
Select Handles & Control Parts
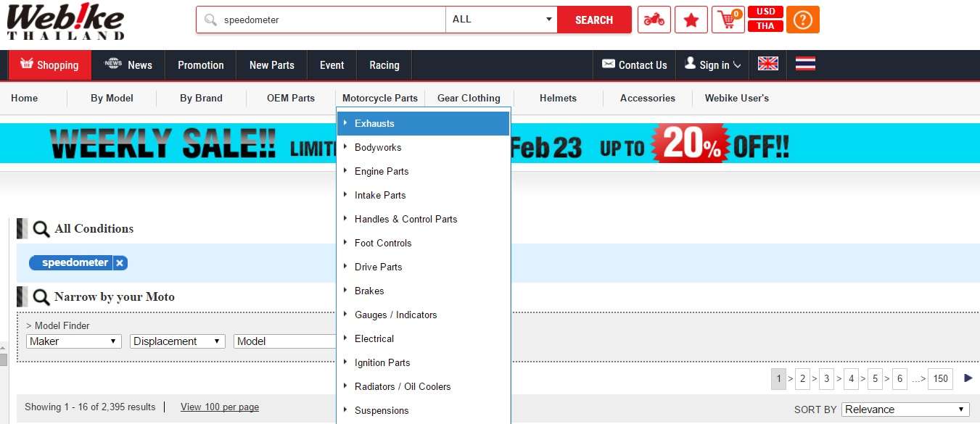pos(424,219)
